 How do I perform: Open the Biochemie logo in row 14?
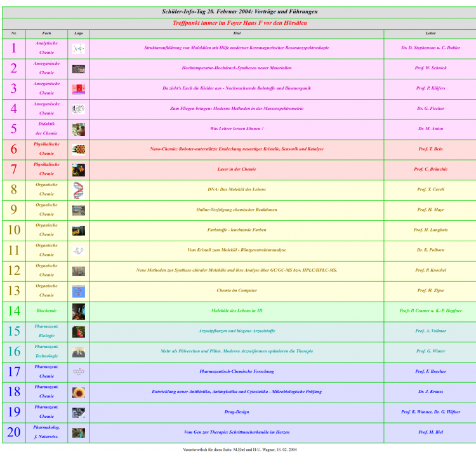point(78,311)
